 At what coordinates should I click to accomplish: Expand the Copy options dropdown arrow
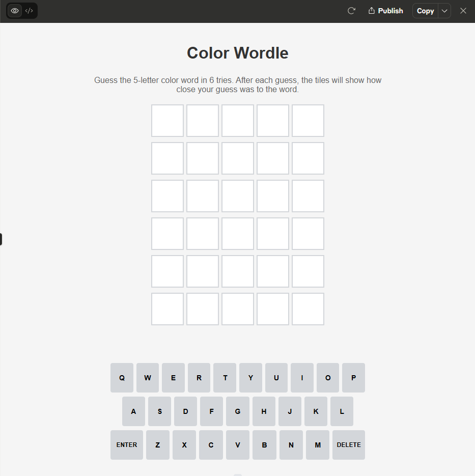(444, 11)
